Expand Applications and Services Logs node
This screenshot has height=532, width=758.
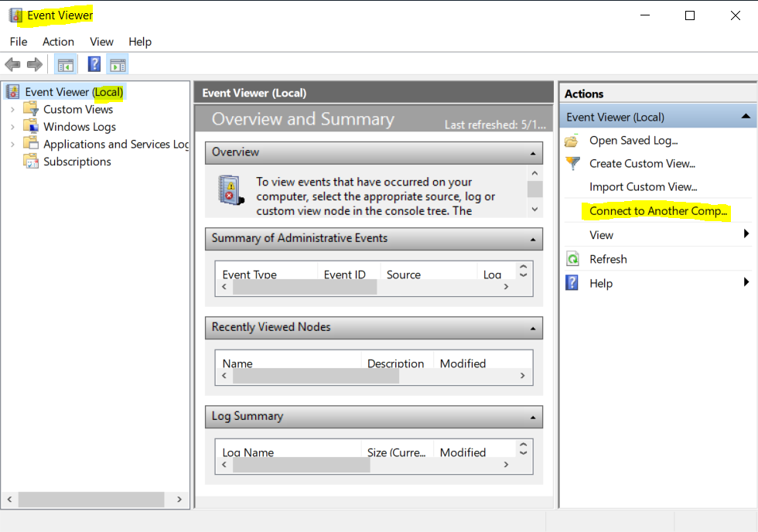pos(12,145)
